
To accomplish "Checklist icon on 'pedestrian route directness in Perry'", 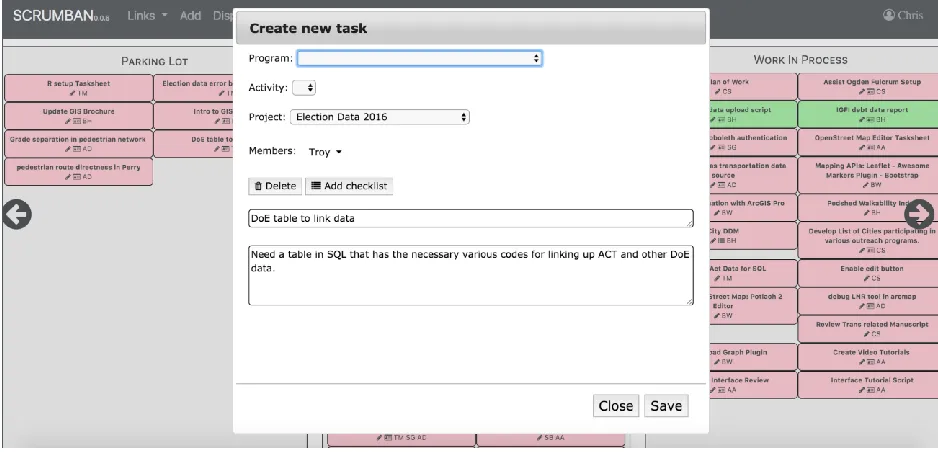I will click(x=77, y=177).
